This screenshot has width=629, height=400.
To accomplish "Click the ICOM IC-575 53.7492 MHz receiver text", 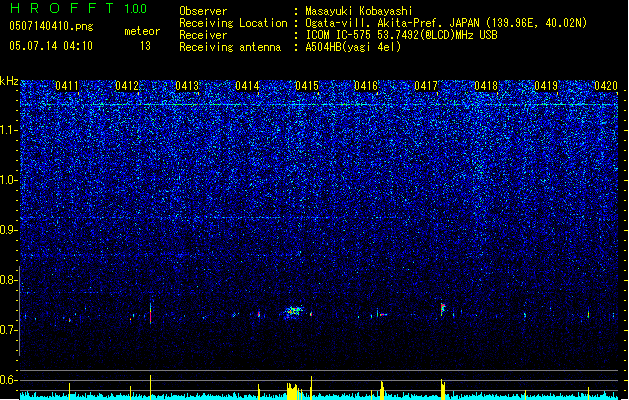I will click(402, 35).
